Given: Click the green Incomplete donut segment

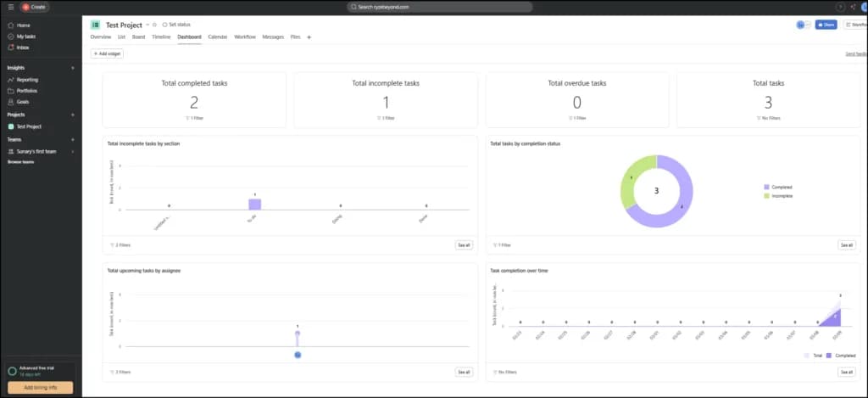Looking at the screenshot, I should [x=632, y=177].
